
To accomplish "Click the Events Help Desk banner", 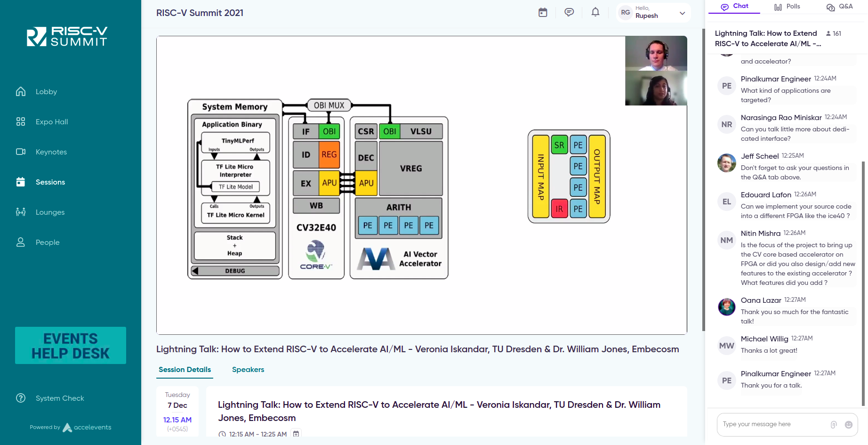I will click(71, 346).
